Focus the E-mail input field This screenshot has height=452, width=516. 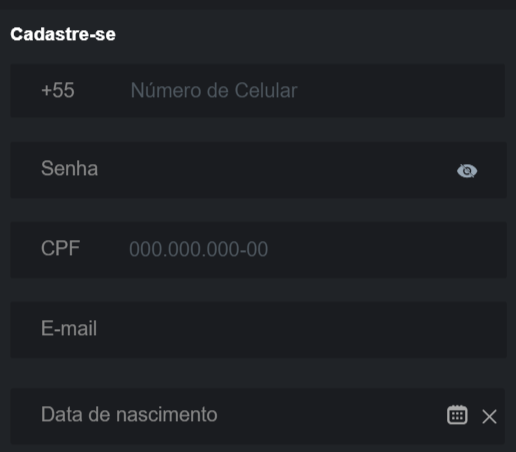click(x=259, y=330)
